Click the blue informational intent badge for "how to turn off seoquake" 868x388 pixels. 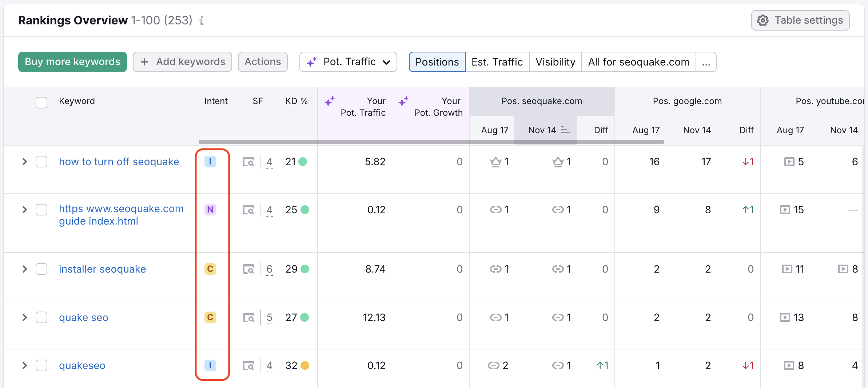[x=210, y=162]
